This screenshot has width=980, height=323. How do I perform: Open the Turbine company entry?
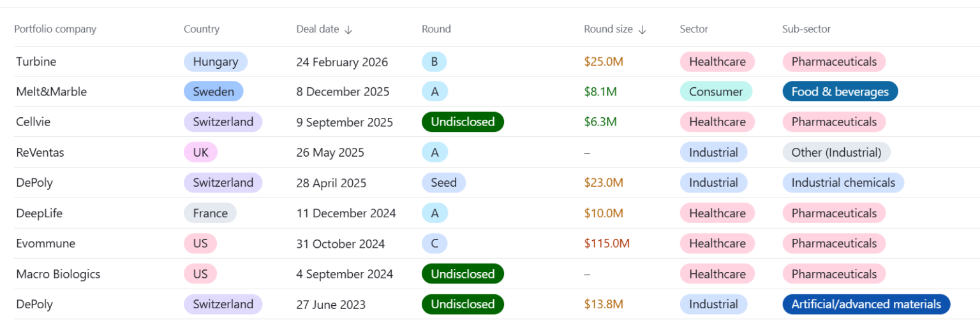point(36,62)
